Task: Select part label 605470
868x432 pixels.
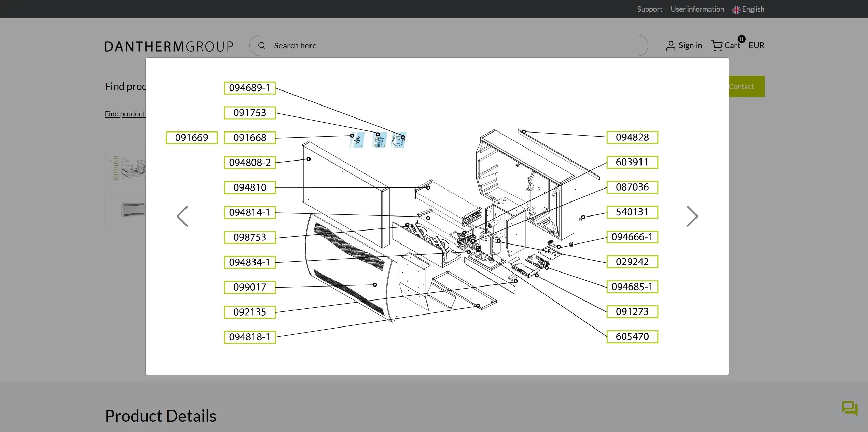Action: pos(632,337)
